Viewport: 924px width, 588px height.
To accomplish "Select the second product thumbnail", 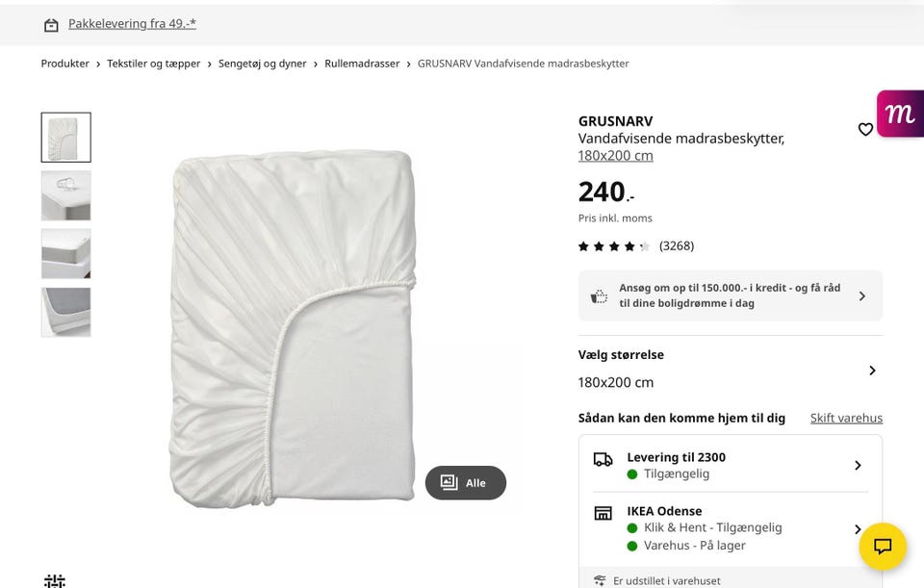I will point(66,195).
